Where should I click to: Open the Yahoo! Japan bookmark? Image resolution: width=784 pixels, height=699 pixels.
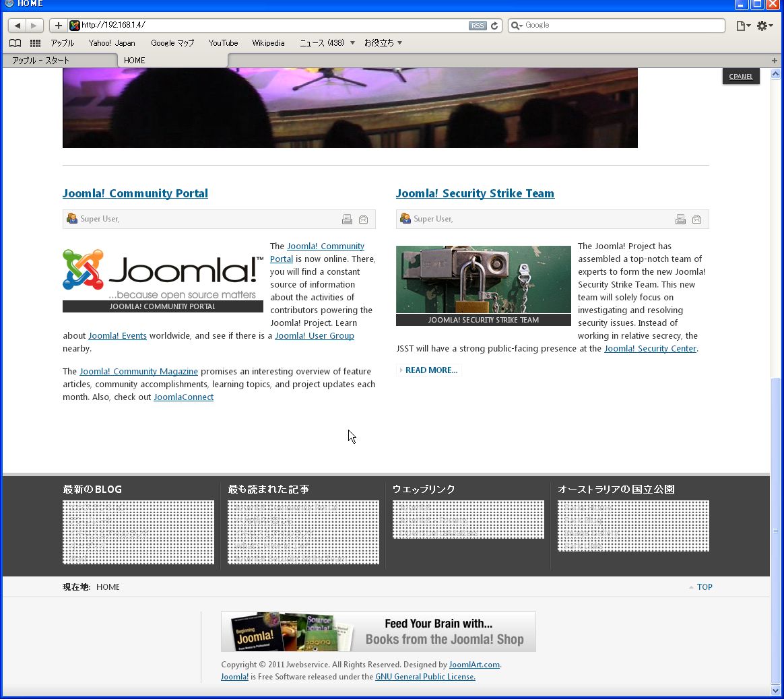112,43
